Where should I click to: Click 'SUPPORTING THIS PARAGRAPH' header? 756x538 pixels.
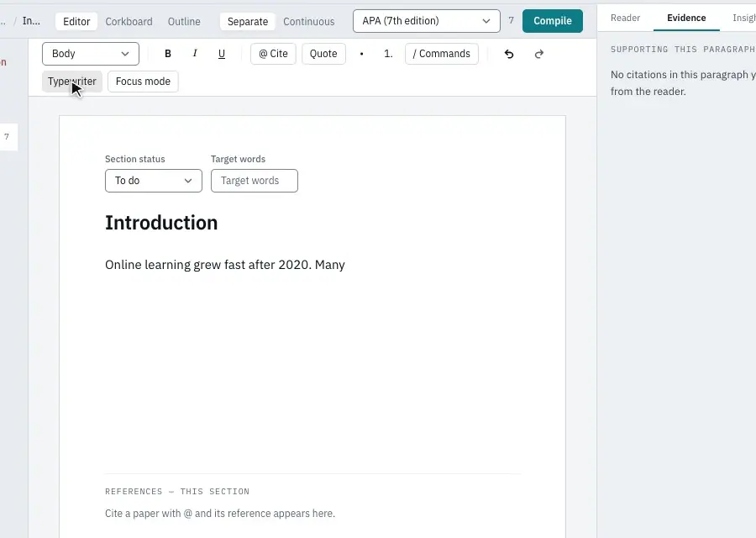pos(683,50)
